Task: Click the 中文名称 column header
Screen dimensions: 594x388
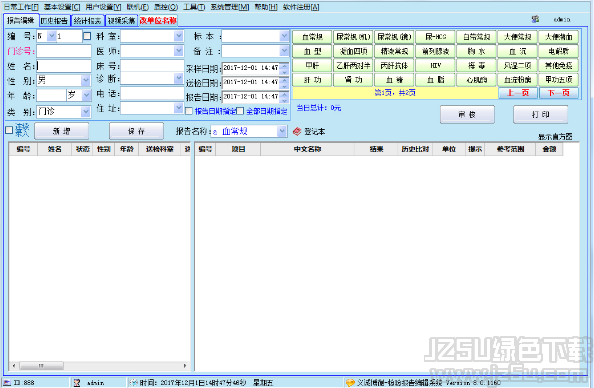Action: tap(307, 149)
